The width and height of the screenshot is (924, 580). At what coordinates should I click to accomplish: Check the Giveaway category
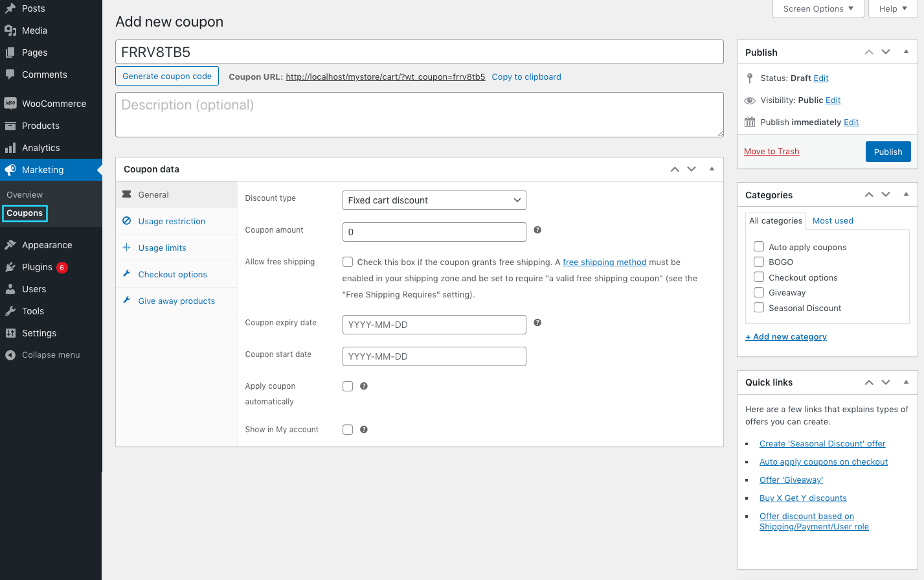click(759, 292)
